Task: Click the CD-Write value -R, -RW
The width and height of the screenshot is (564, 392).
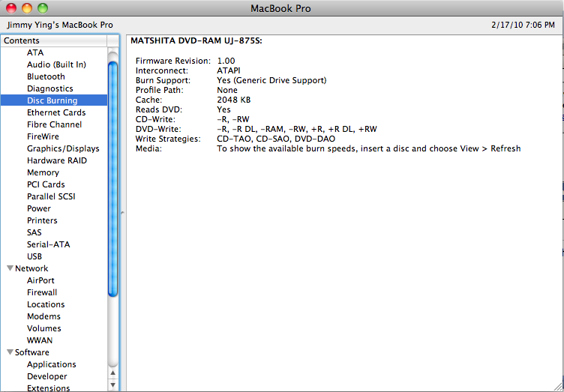Action: coord(233,119)
